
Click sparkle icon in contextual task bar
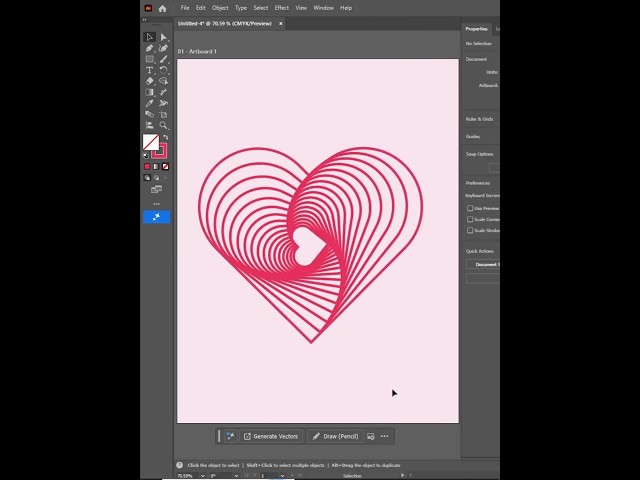coord(230,436)
